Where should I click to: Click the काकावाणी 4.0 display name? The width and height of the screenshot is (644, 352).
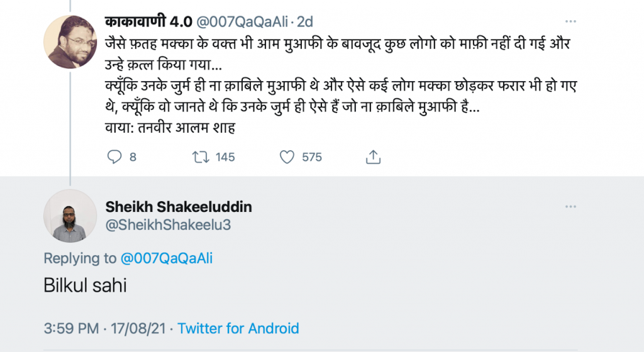pyautogui.click(x=148, y=22)
